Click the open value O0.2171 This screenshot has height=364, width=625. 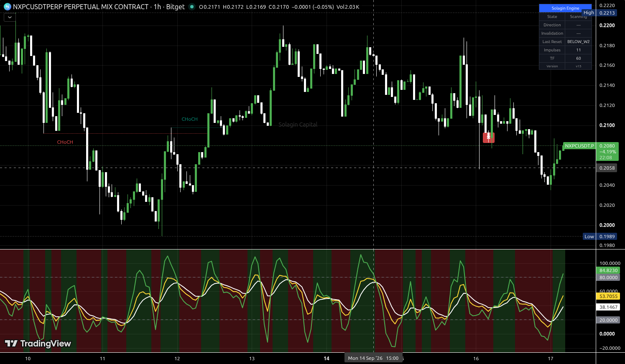point(210,7)
